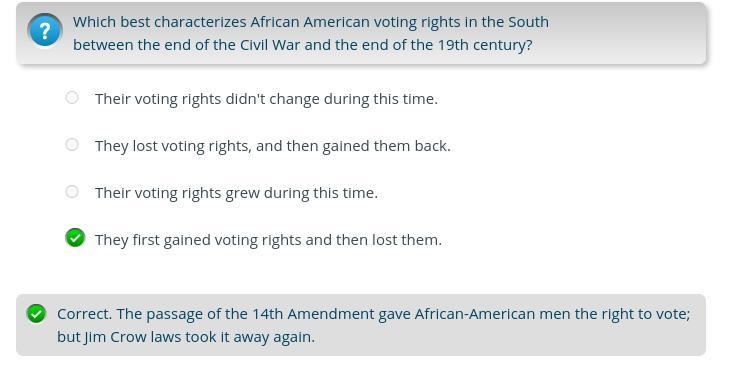Click answer text "They first gained voting rights and then lost them."
747x365 pixels.
coord(268,240)
